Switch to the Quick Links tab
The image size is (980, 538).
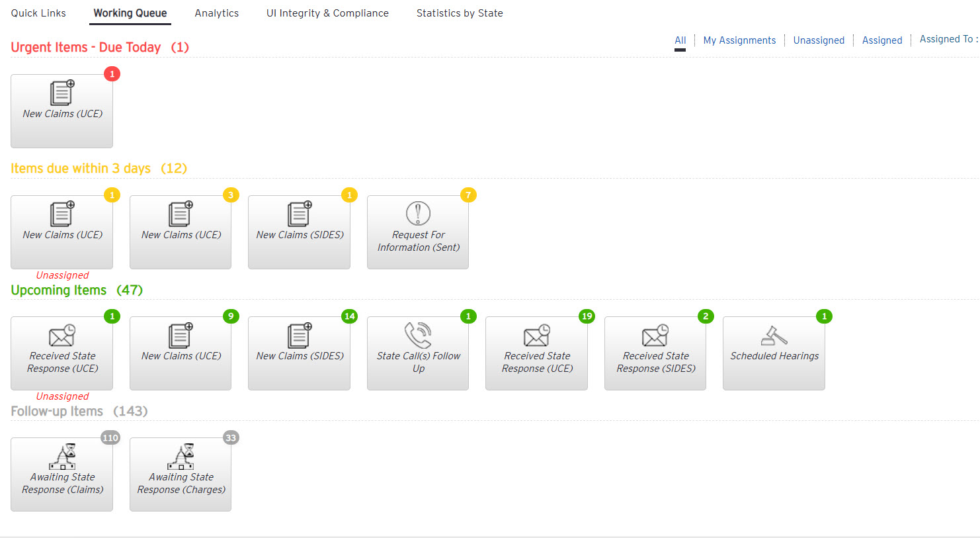coord(38,13)
